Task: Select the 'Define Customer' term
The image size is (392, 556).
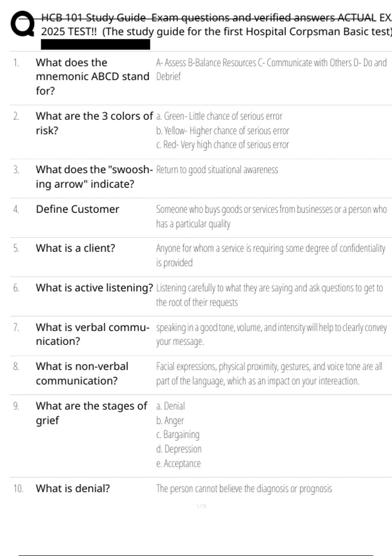Action: [77, 209]
